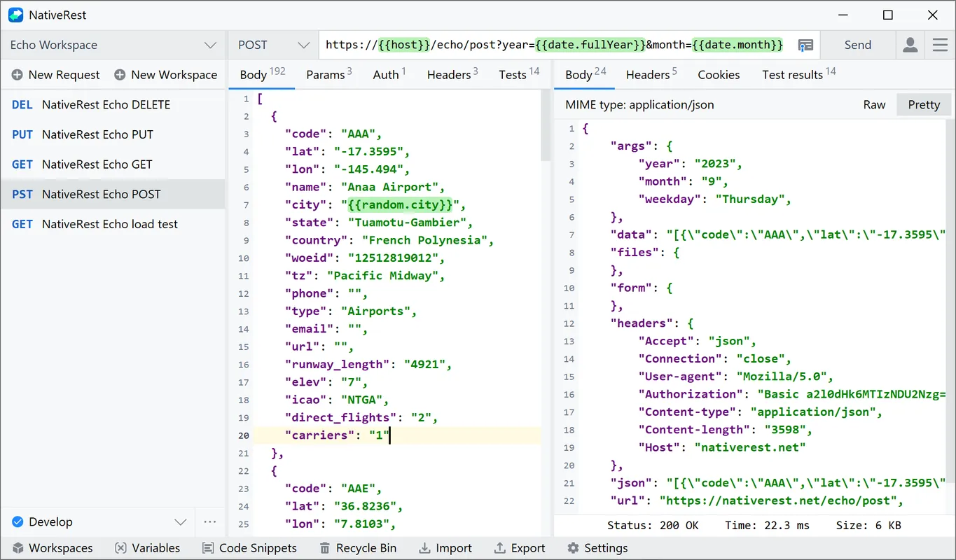956x560 pixels.
Task: Open the Workspaces panel
Action: (x=53, y=547)
